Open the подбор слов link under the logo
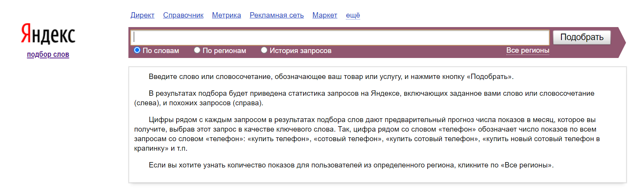Viewport: 644px width, 193px height. 48,54
